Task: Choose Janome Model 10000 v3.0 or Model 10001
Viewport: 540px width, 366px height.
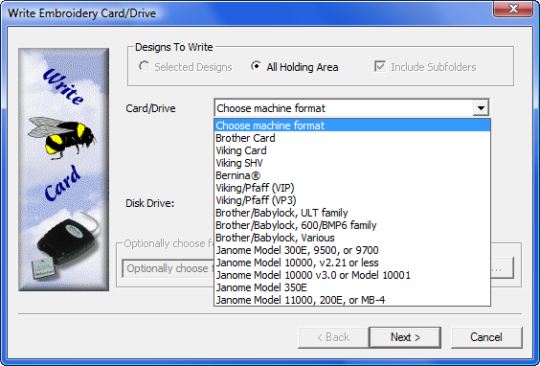Action: pos(352,275)
